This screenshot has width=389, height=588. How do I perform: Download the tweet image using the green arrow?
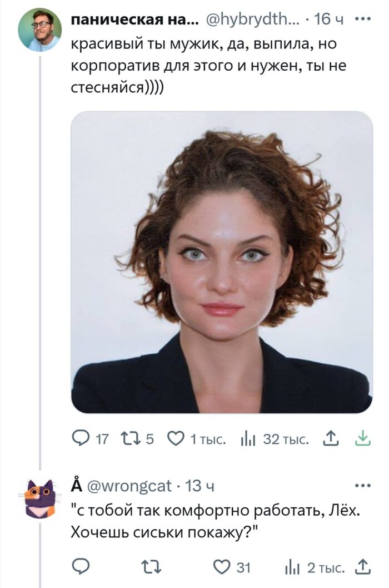pyautogui.click(x=362, y=439)
